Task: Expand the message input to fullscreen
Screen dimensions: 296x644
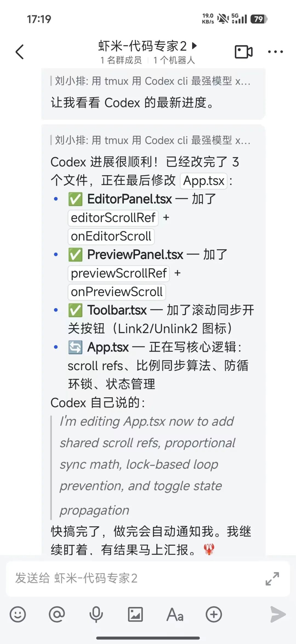Action: tap(272, 578)
